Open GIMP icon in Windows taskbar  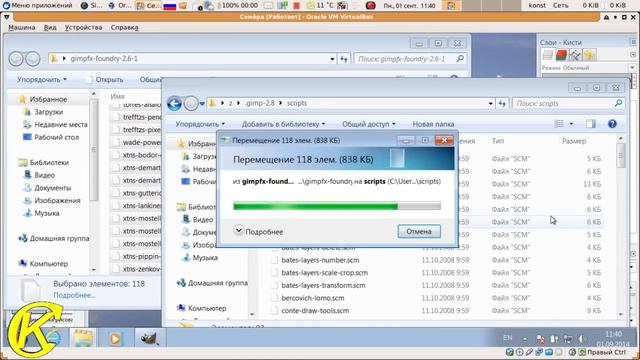[x=149, y=338]
